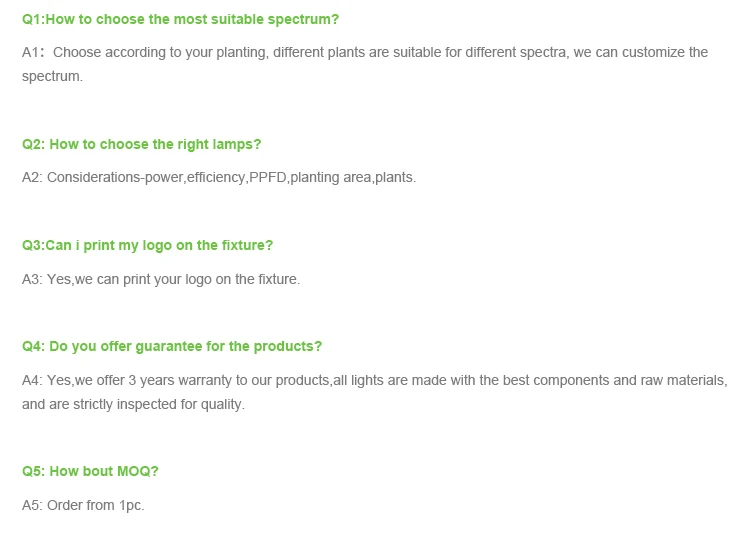Click the A2 considerations answer text
The height and width of the screenshot is (534, 750).
[219, 178]
